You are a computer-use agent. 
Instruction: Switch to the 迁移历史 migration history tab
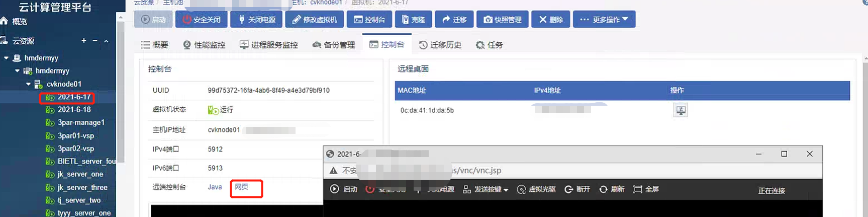(x=440, y=45)
